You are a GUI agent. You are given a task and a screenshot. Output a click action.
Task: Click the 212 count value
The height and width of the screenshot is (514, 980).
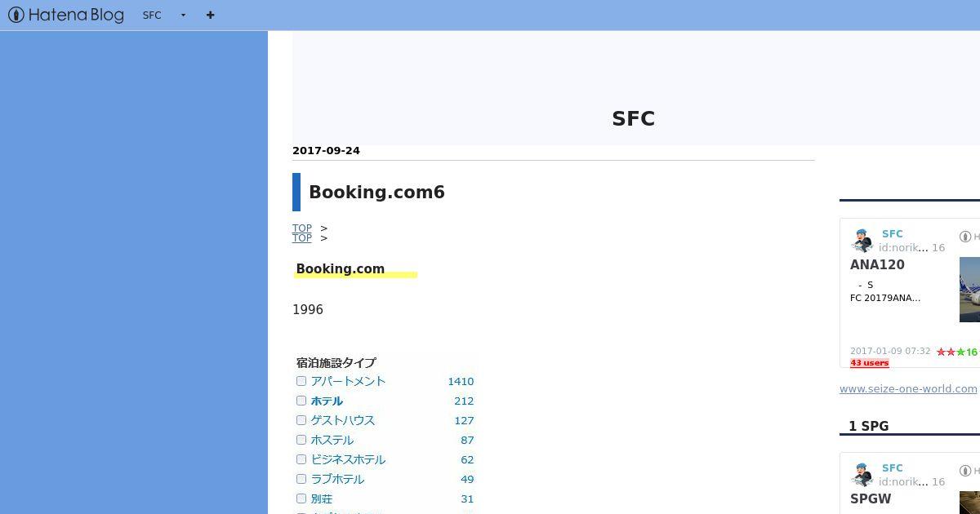464,401
